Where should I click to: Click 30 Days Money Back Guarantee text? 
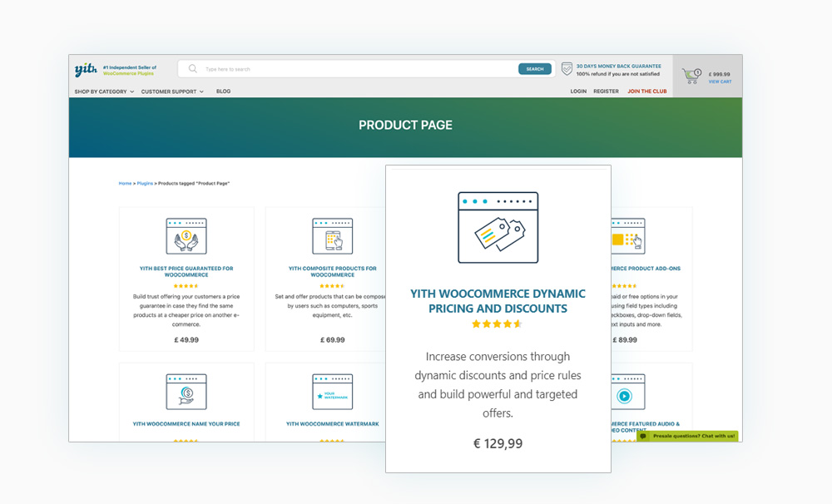coord(619,67)
